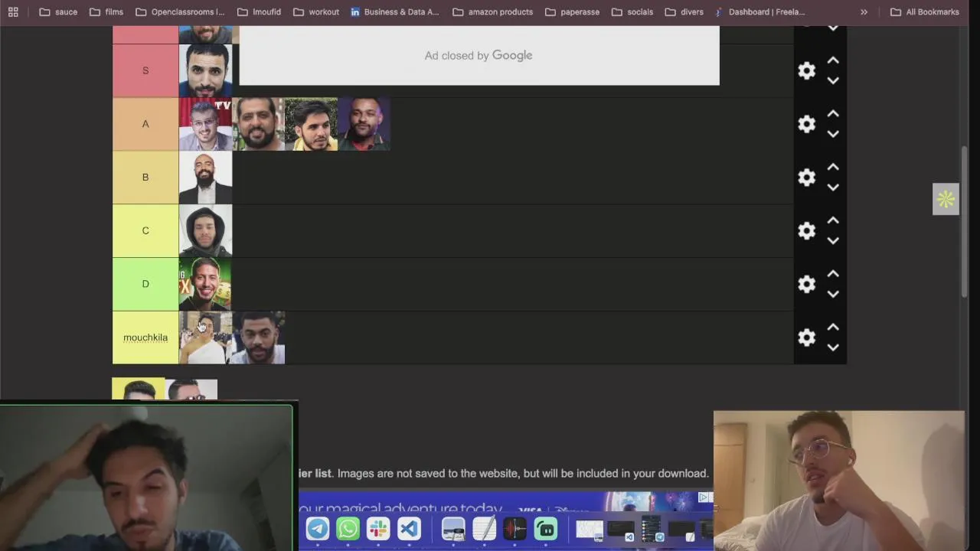Edit the red S tier label

(145, 70)
